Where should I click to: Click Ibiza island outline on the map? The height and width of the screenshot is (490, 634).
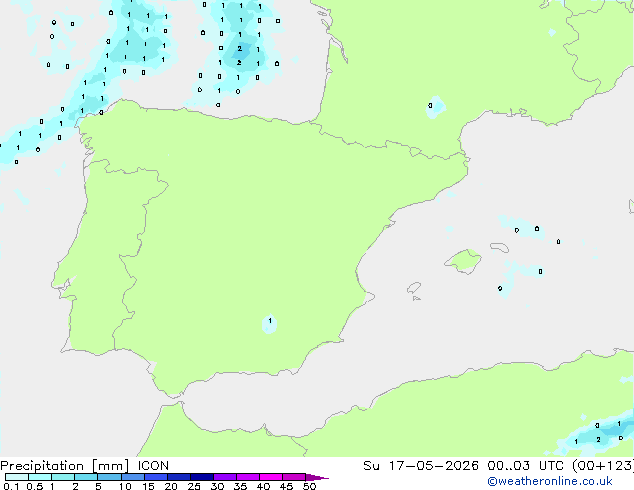pyautogui.click(x=414, y=288)
